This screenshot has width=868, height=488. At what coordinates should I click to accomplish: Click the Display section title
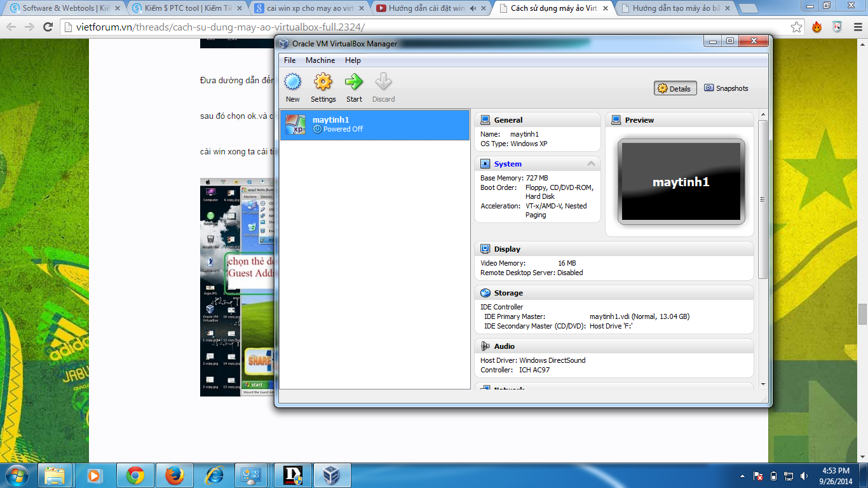(x=507, y=249)
